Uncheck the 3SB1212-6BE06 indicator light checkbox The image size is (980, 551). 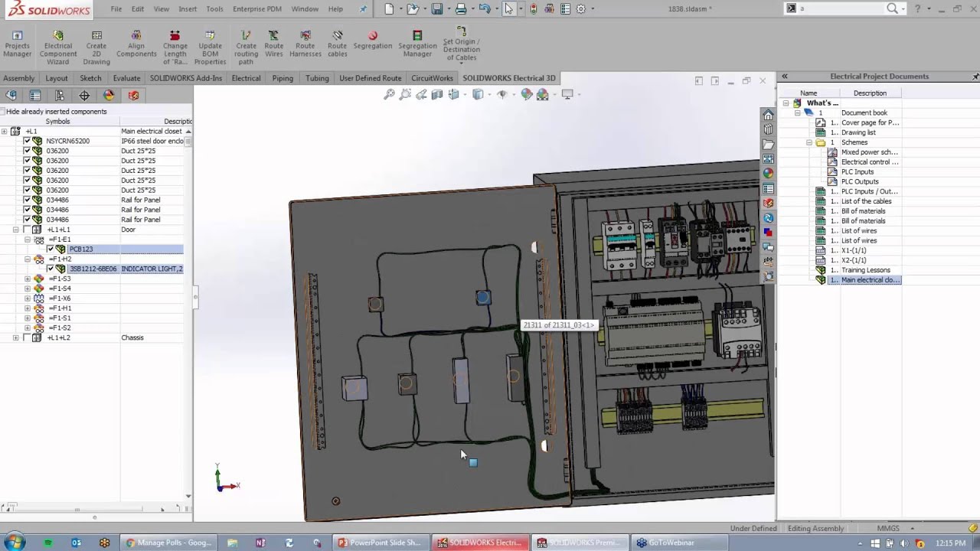[51, 269]
